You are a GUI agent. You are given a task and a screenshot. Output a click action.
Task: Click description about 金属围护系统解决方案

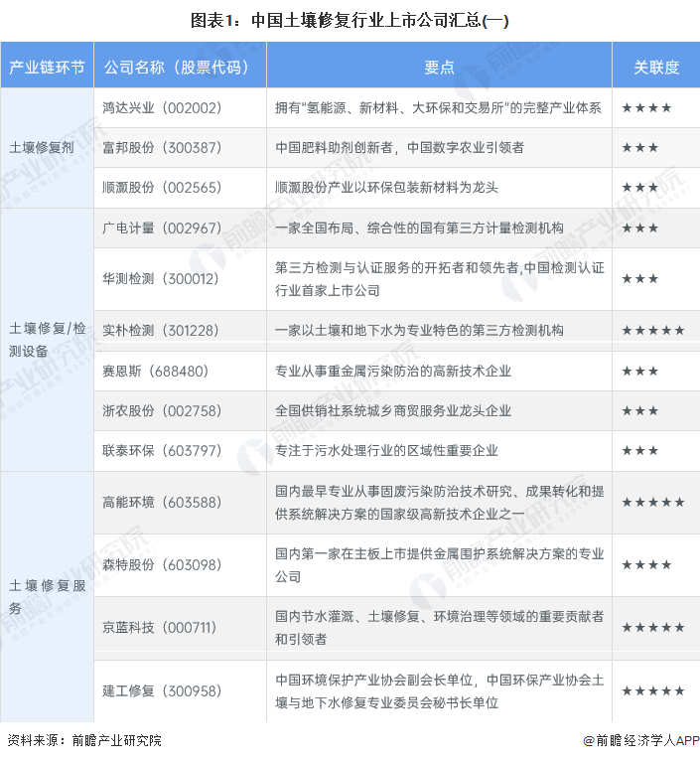click(x=440, y=565)
